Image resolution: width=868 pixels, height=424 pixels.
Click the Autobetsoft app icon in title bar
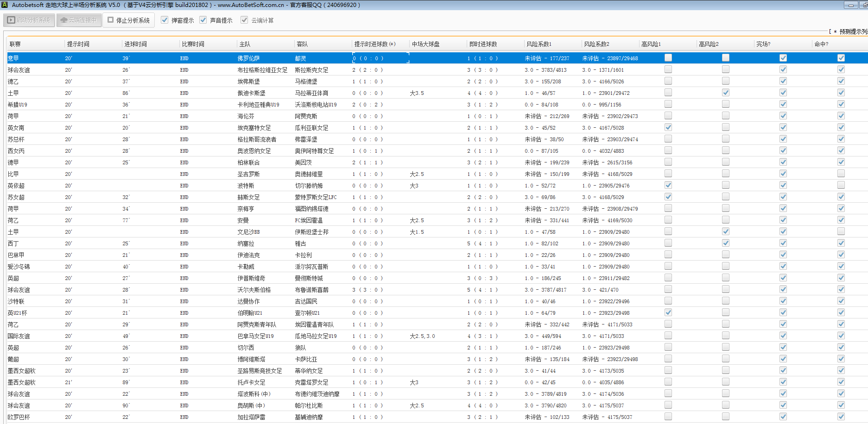point(5,5)
